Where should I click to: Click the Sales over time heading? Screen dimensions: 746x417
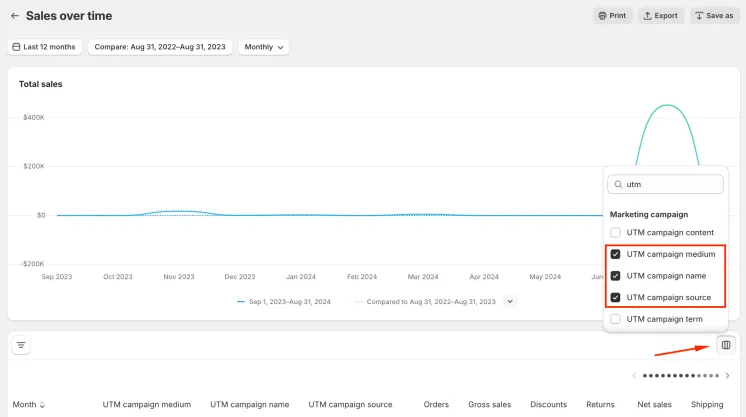tap(69, 16)
